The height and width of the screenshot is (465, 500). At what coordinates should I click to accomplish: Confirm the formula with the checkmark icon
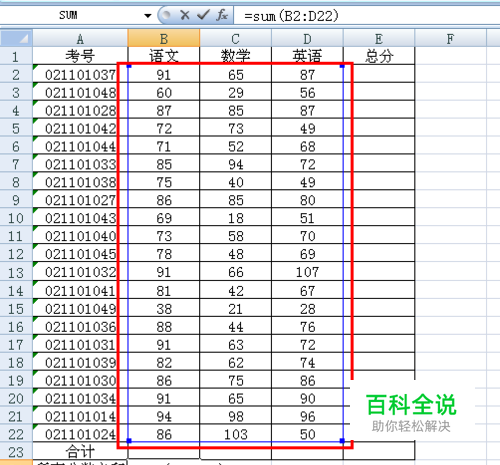[x=203, y=15]
